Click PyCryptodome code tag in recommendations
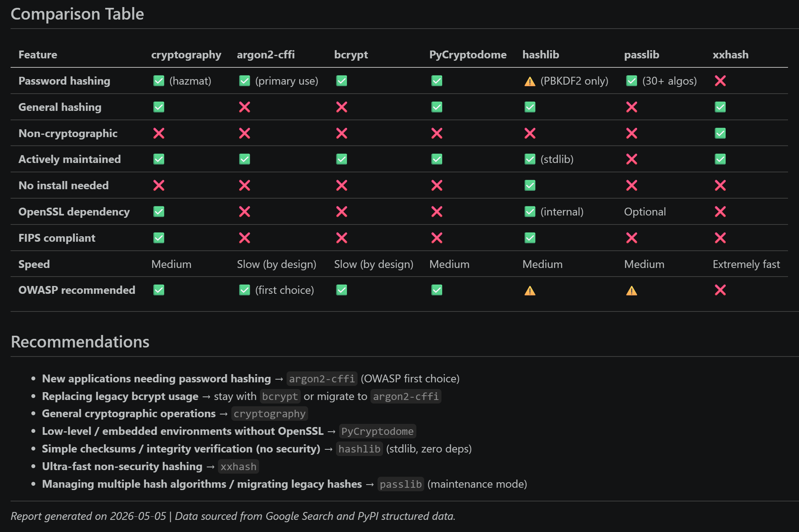The width and height of the screenshot is (799, 532). pyautogui.click(x=377, y=431)
